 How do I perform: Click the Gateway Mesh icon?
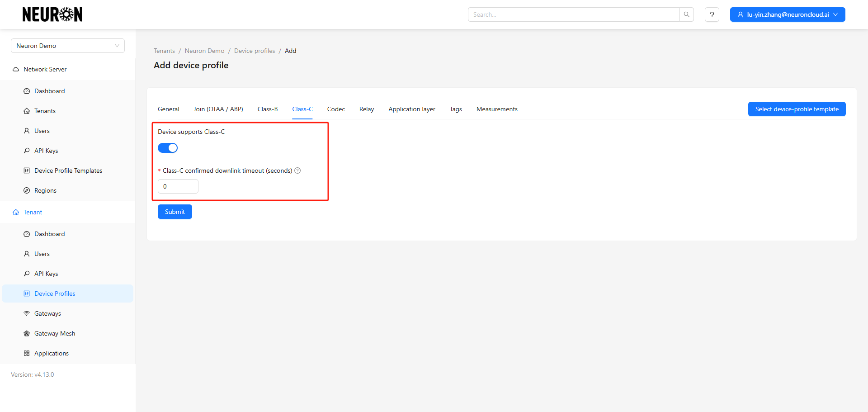point(27,333)
